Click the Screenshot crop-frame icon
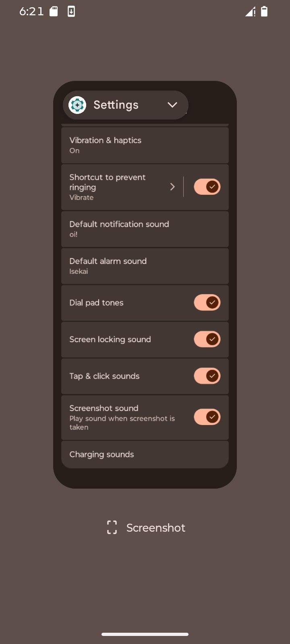The image size is (290, 644). pos(112,527)
